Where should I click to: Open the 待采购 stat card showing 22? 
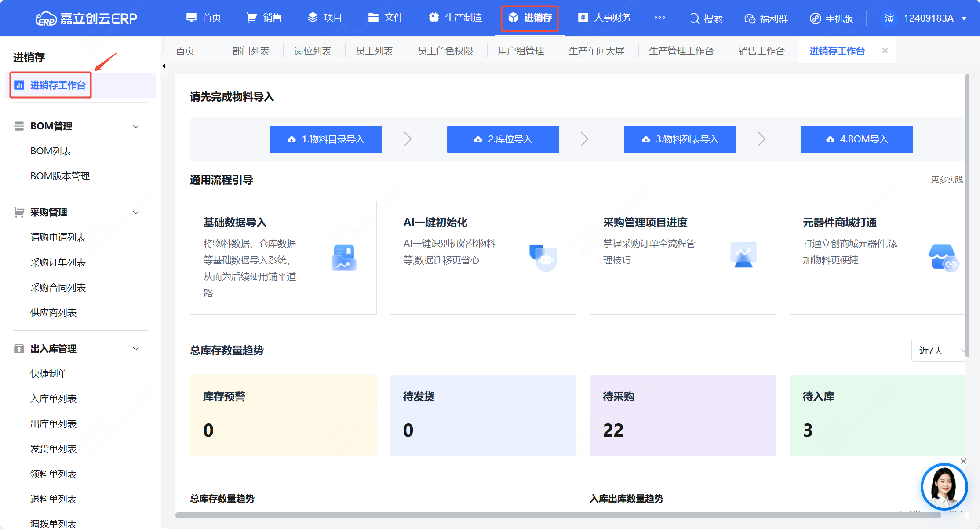click(683, 416)
